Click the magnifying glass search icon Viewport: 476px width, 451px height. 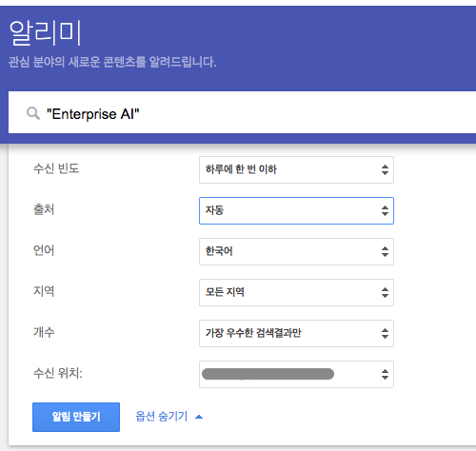tap(33, 113)
